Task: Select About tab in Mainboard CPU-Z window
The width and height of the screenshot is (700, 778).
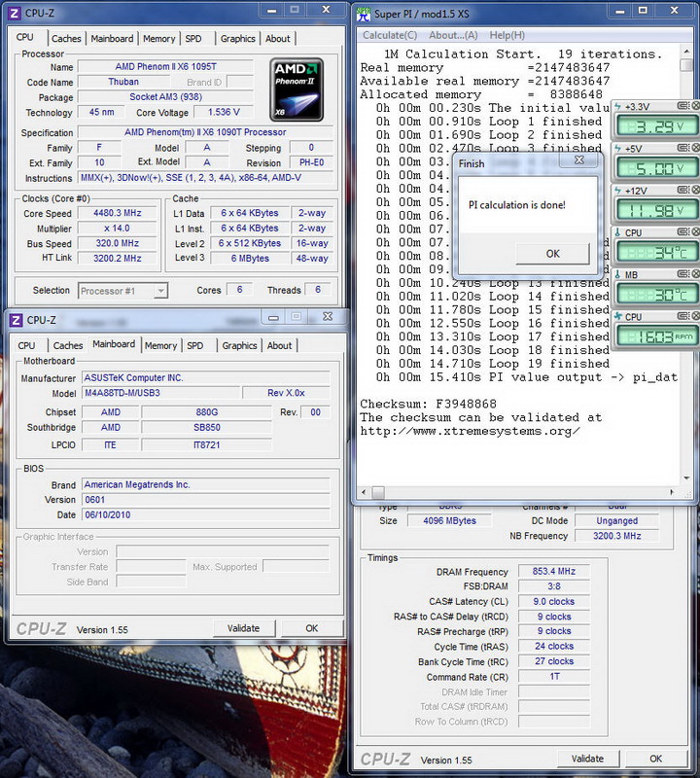Action: click(x=279, y=346)
